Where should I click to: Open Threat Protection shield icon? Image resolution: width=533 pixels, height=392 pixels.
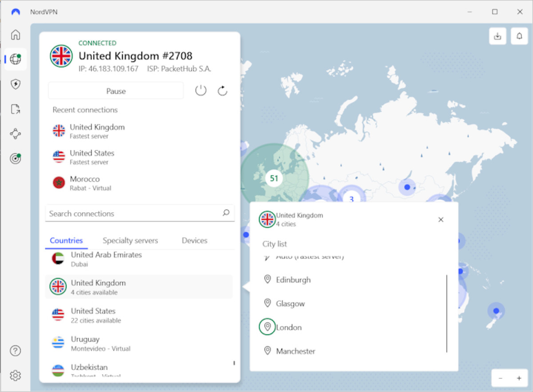tap(16, 84)
